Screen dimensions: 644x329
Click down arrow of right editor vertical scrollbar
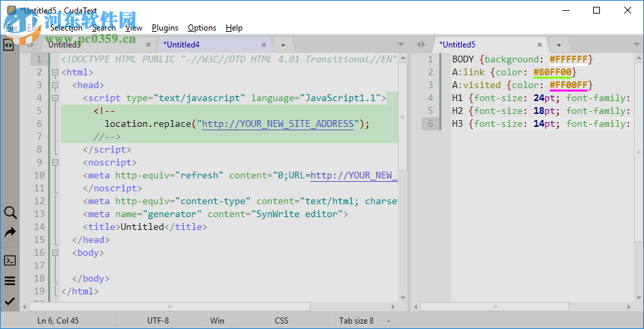click(639, 298)
